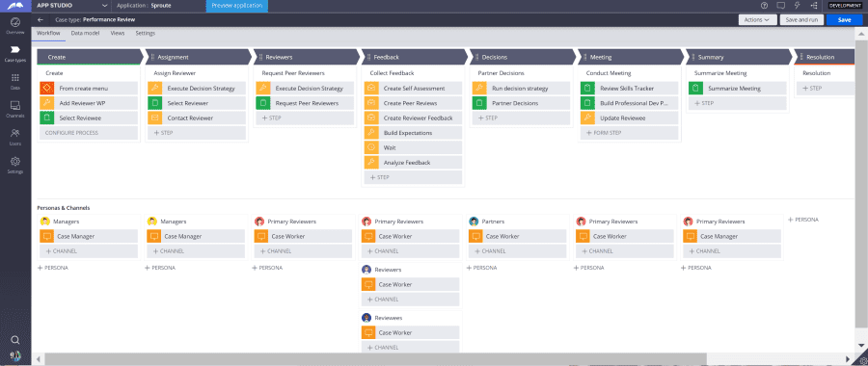Click the Contact Reviewer envelope icon
868x366 pixels.
tap(154, 118)
